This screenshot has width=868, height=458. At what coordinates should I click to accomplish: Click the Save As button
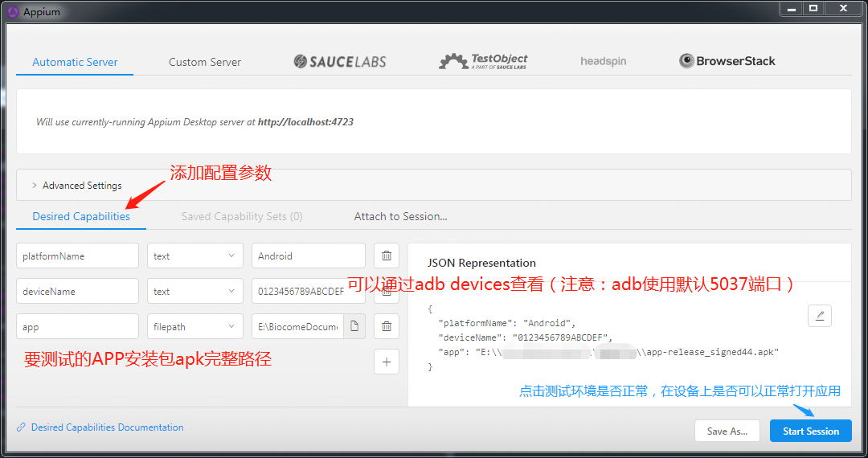tap(727, 431)
